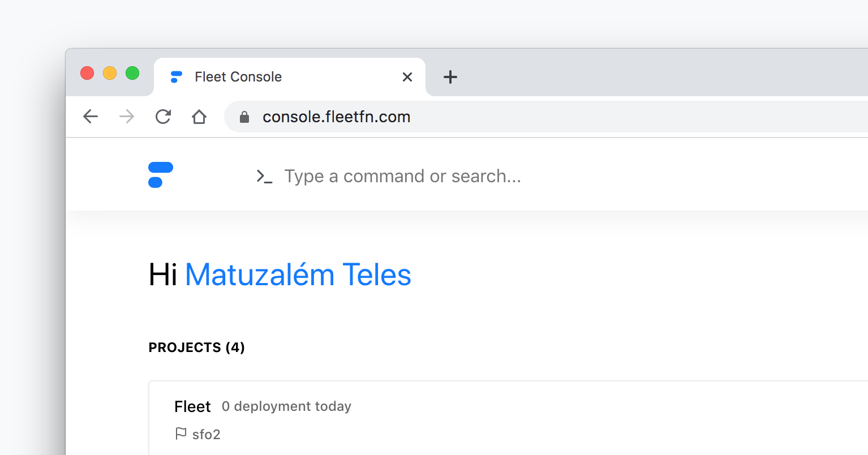Select the sfo2 region label

pyautogui.click(x=207, y=434)
